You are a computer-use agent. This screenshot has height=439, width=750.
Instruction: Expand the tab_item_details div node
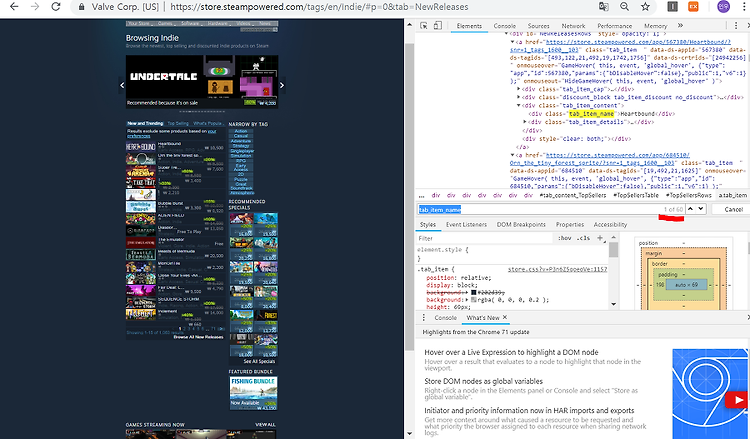526,122
